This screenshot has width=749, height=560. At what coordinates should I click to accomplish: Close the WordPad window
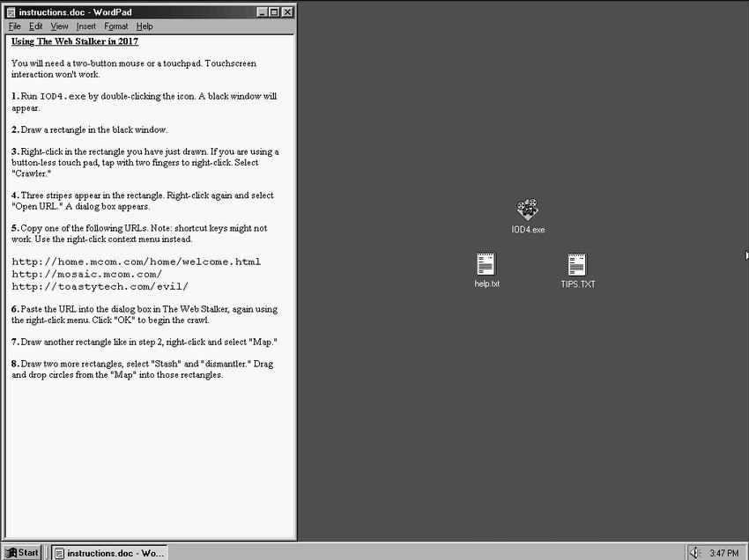click(x=287, y=12)
